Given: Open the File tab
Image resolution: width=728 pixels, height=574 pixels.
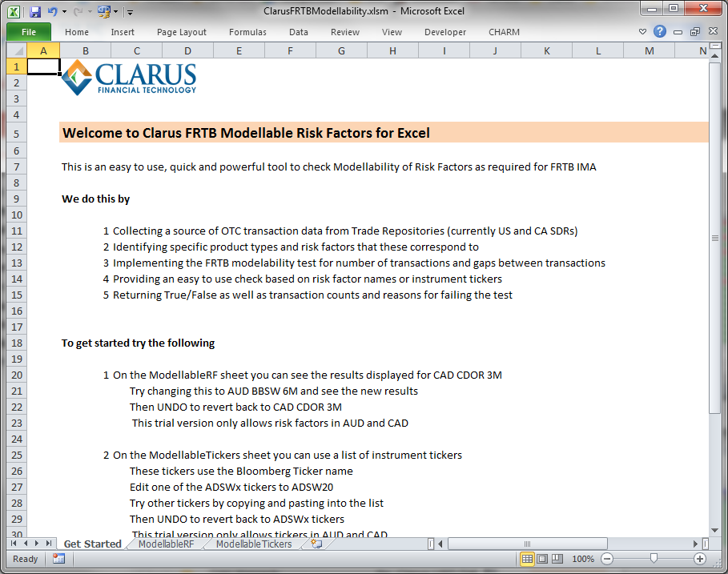Looking at the screenshot, I should click(x=29, y=32).
